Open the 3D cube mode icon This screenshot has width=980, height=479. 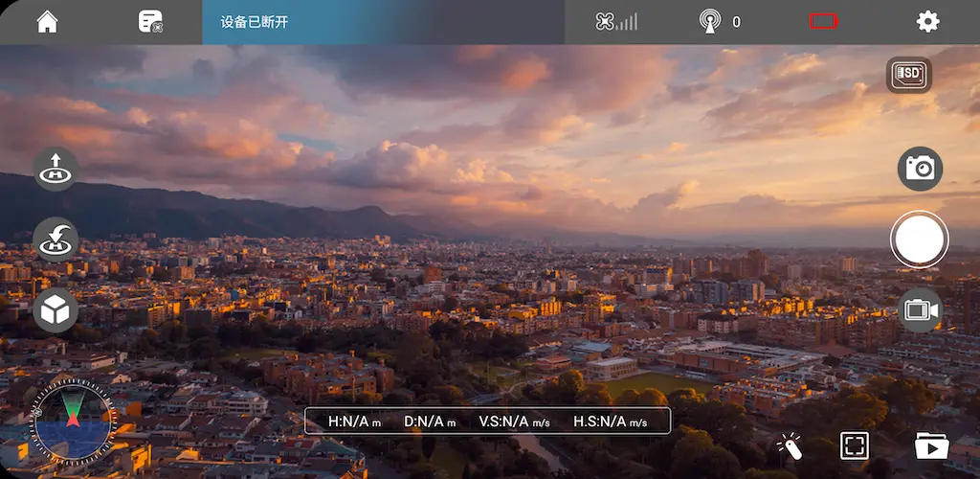pyautogui.click(x=56, y=310)
